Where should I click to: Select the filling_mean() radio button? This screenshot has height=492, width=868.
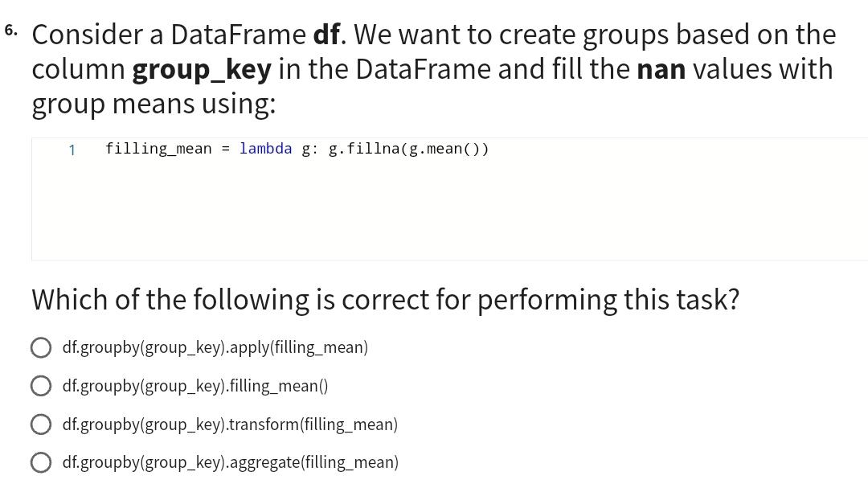pyautogui.click(x=41, y=386)
